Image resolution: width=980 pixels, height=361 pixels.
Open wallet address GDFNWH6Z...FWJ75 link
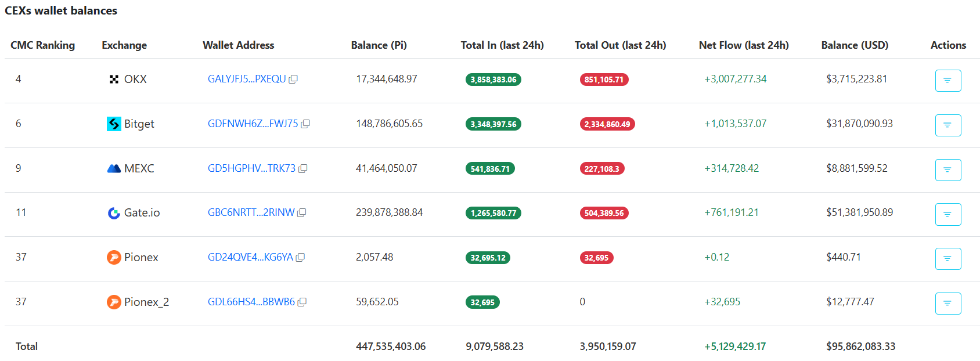(253, 124)
